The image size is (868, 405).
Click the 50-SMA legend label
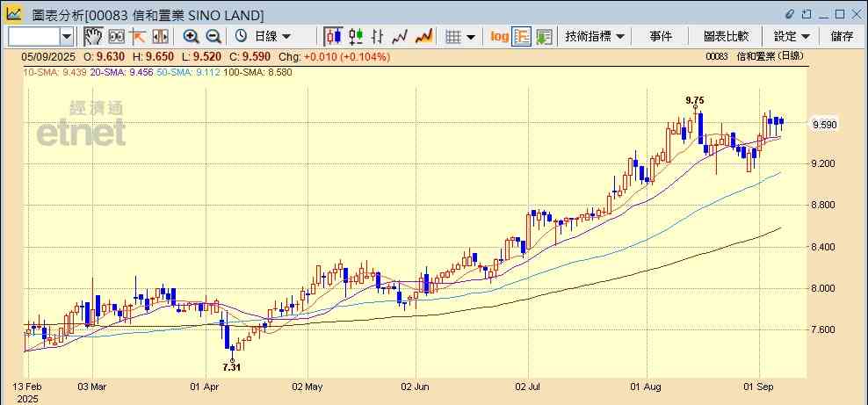point(188,72)
